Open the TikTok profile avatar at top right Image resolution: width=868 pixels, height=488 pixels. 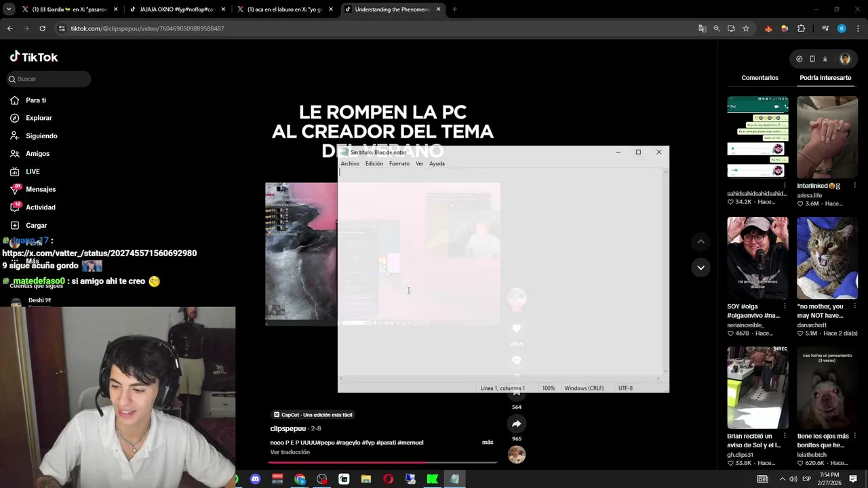pyautogui.click(x=845, y=59)
